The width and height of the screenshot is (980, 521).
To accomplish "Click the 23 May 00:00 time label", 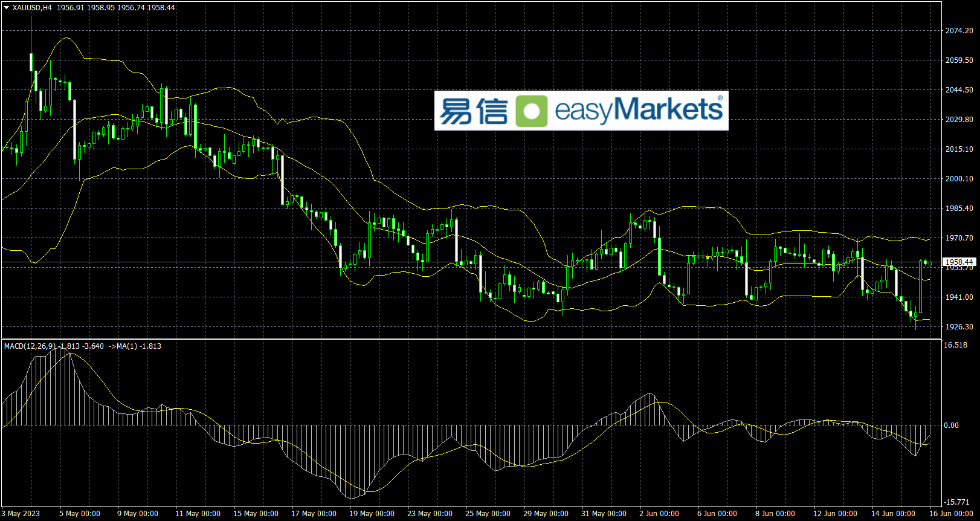I will point(430,514).
